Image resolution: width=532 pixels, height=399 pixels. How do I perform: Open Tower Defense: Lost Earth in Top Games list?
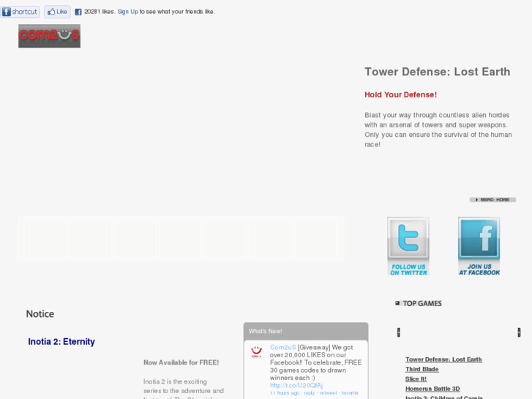[x=443, y=359]
